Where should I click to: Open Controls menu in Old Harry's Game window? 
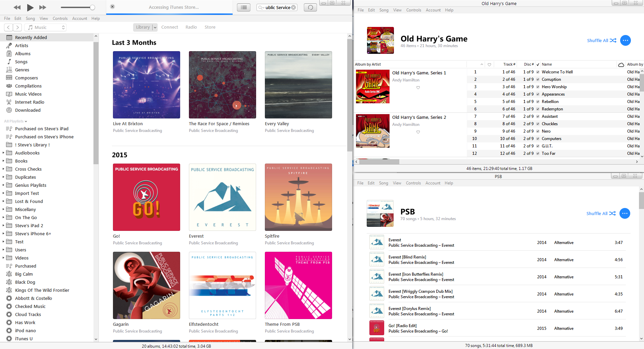tap(413, 10)
